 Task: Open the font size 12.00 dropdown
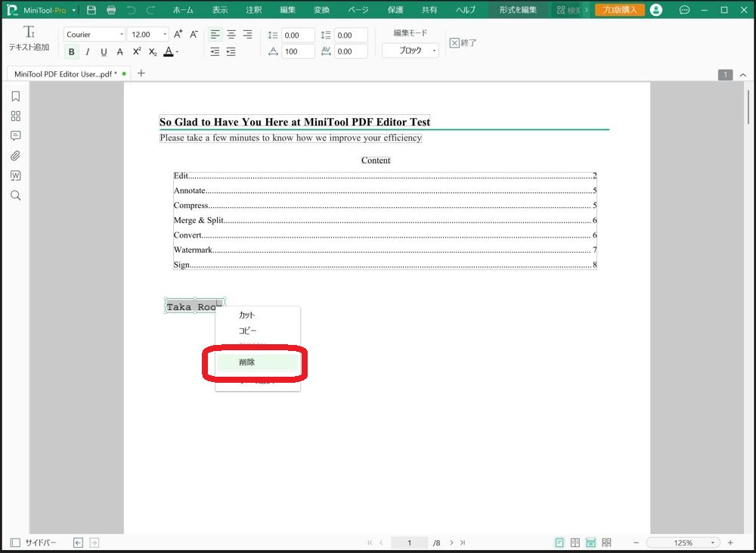(x=148, y=34)
